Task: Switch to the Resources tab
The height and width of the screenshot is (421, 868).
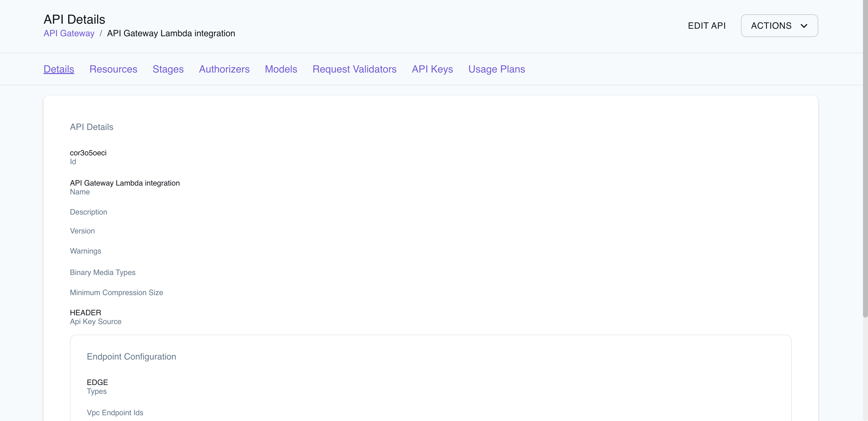Action: coord(113,69)
